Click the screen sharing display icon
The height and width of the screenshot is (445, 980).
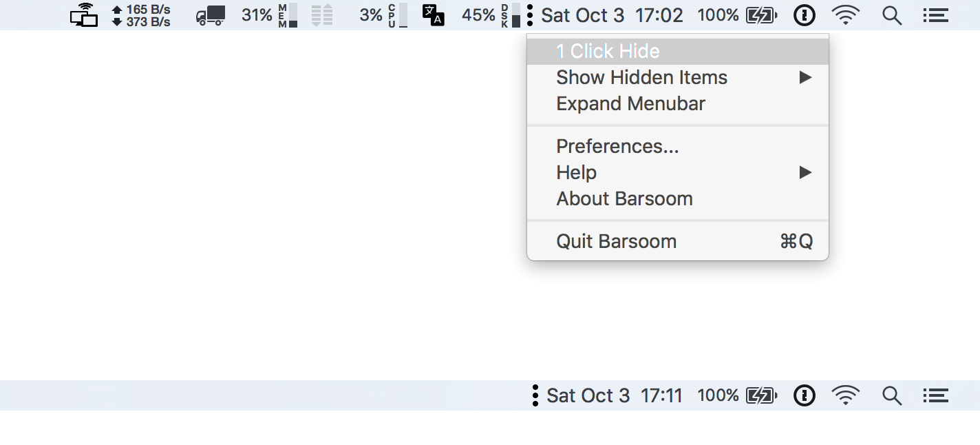[85, 14]
